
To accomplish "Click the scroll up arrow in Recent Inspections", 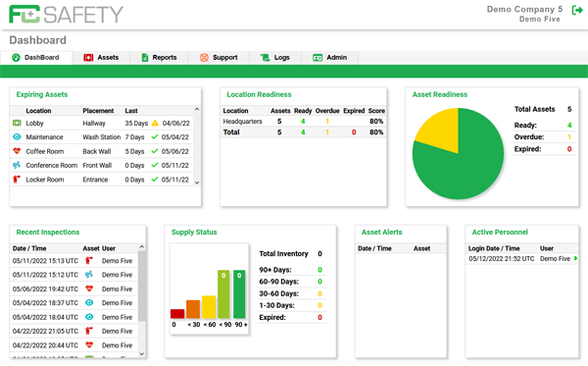I will coord(142,246).
